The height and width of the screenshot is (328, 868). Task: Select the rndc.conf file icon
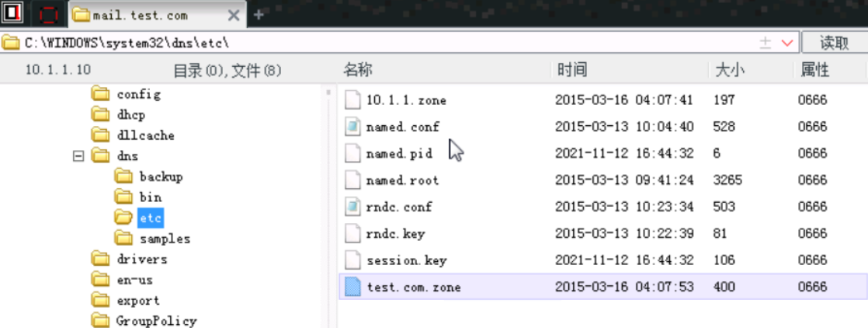pyautogui.click(x=352, y=207)
